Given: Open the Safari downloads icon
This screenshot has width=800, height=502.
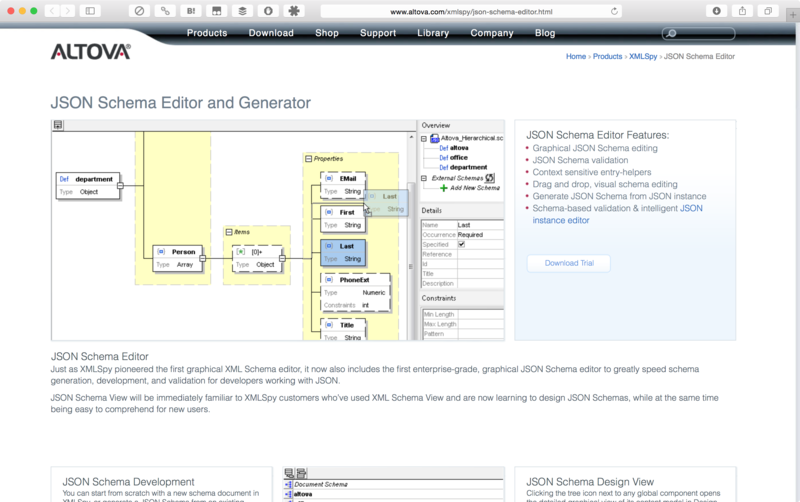Looking at the screenshot, I should pyautogui.click(x=716, y=11).
